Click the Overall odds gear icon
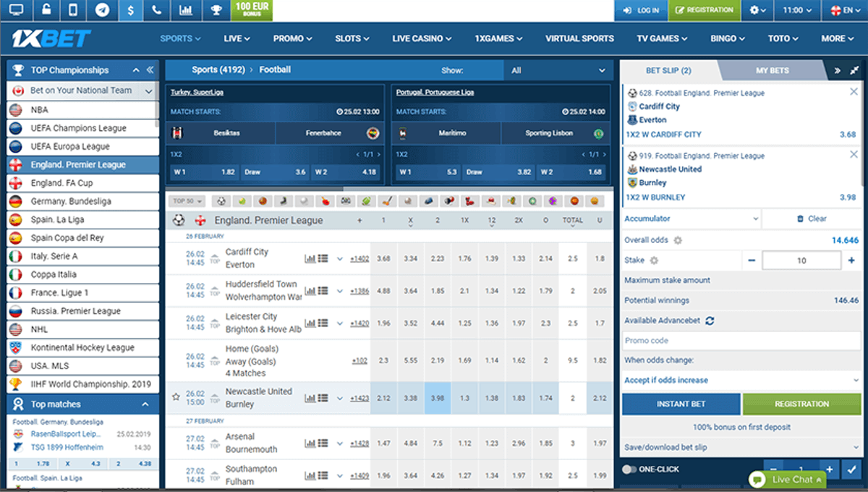This screenshot has width=868, height=492. (x=678, y=240)
